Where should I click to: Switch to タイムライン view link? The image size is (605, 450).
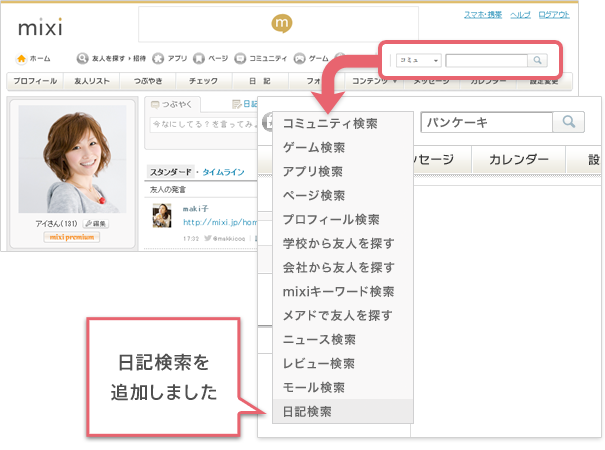tap(223, 172)
